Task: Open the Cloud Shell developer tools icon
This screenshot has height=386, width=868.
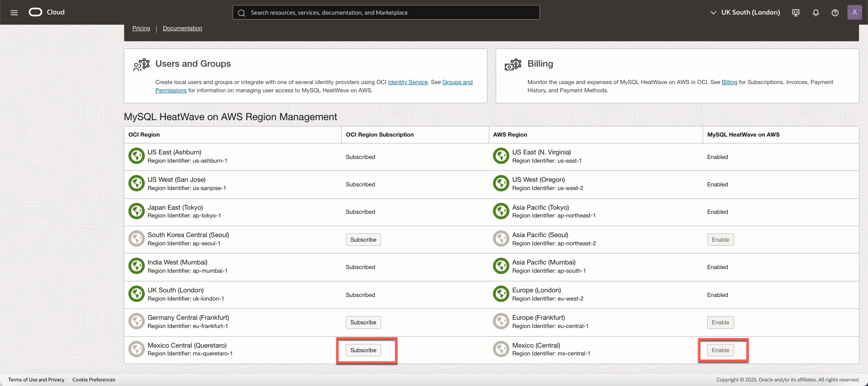Action: [796, 13]
